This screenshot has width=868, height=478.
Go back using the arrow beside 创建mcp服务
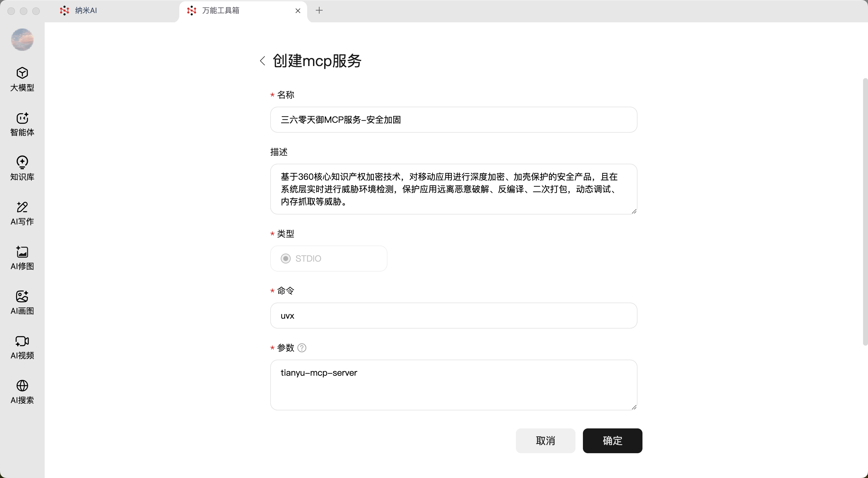262,61
